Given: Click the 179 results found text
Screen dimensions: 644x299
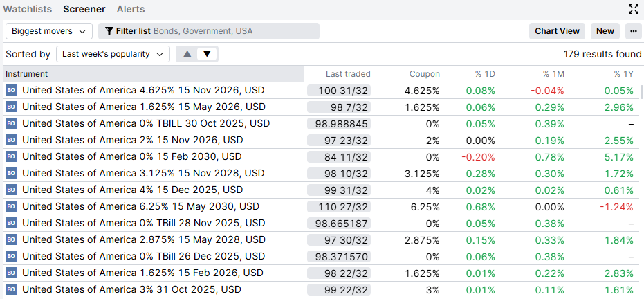Looking at the screenshot, I should [602, 54].
